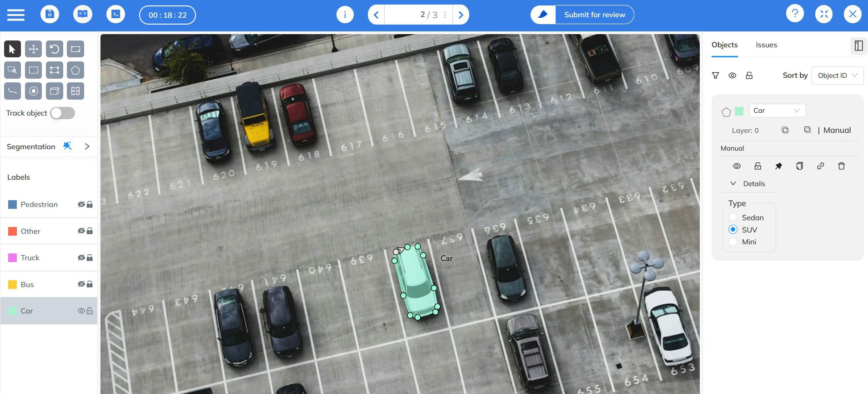
Task: Select the move/pan tool
Action: tap(33, 49)
